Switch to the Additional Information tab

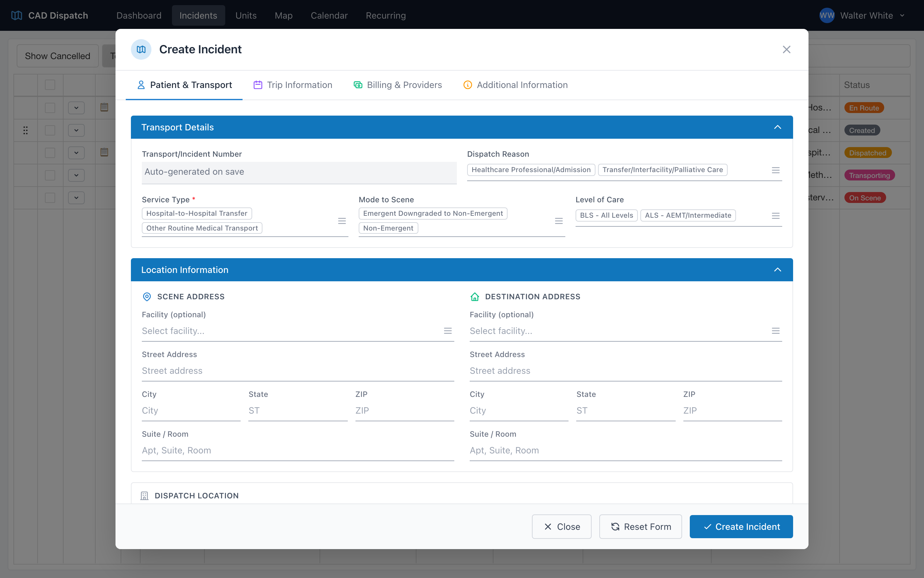[516, 85]
